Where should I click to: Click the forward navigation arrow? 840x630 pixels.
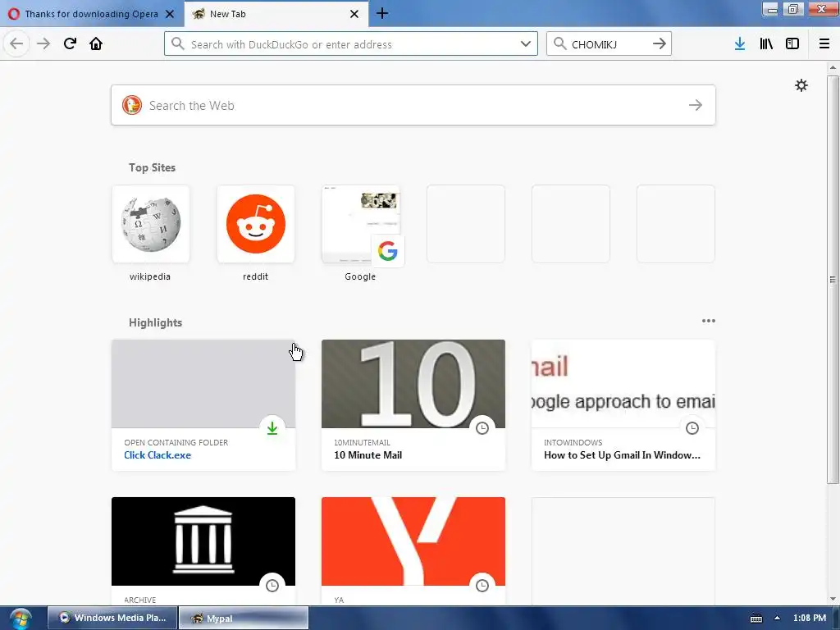[x=43, y=43]
